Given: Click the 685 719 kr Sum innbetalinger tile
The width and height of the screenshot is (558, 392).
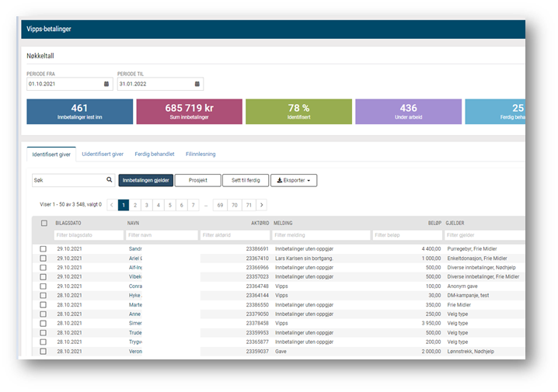Looking at the screenshot, I should coord(190,112).
